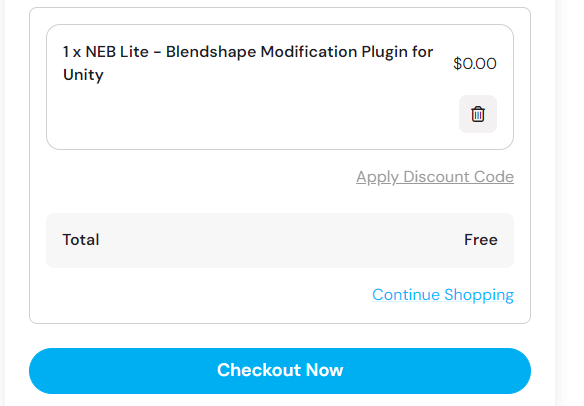Image resolution: width=584 pixels, height=406 pixels.
Task: Remove NEB Lite item with trash icon
Action: point(477,114)
